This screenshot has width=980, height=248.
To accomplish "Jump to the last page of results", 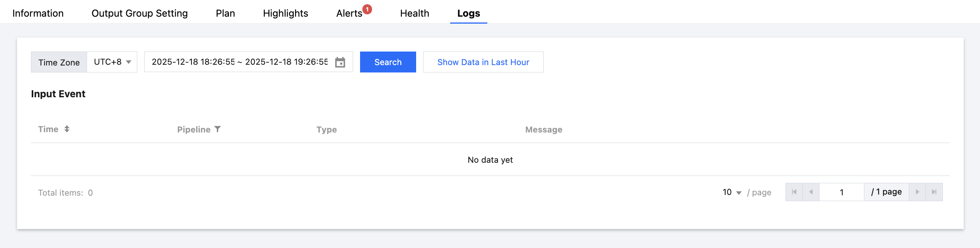I will [x=934, y=192].
